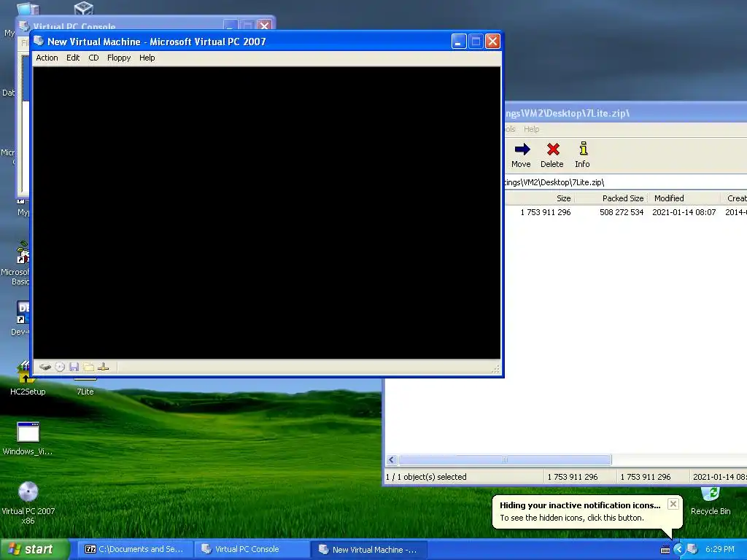Click the horizontal scrollbar thumb in 7-Zip
Screen dimensions: 747x560
tap(505, 460)
